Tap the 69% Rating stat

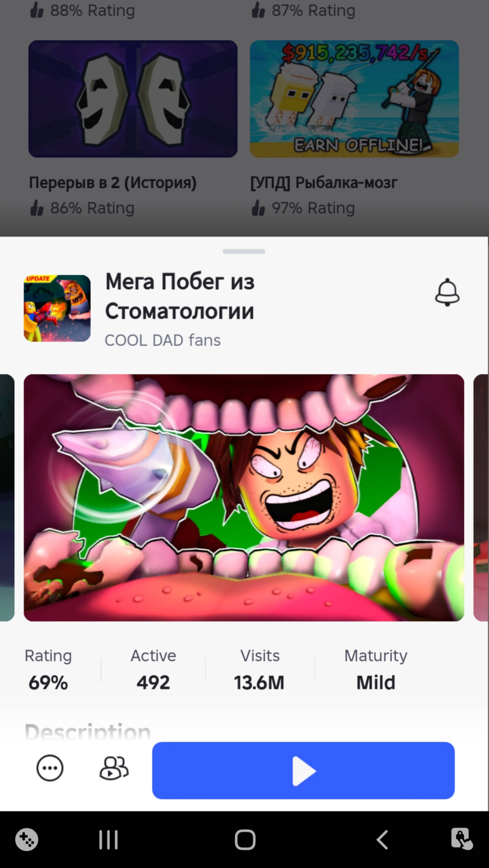[x=48, y=682]
